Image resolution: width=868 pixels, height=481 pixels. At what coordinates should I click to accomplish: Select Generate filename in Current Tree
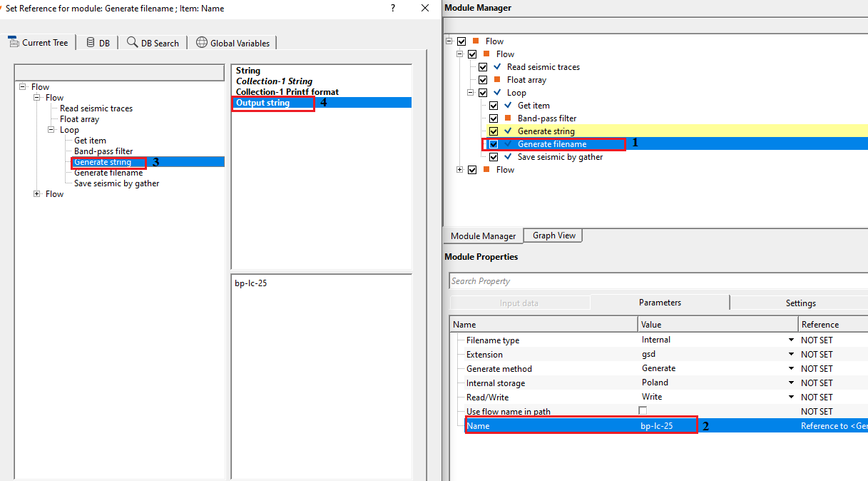pos(108,173)
